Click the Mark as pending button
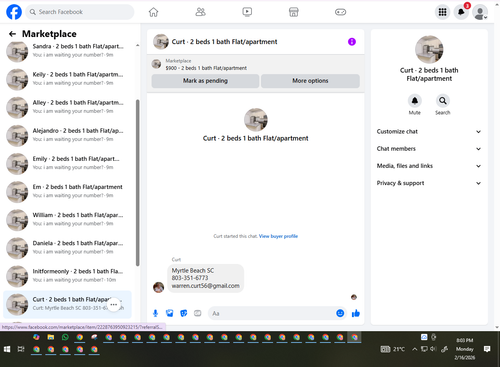 click(x=205, y=81)
